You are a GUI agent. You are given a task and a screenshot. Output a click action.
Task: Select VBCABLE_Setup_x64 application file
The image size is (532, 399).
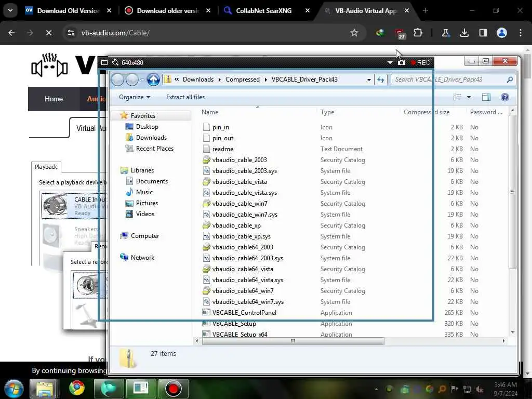point(240,334)
